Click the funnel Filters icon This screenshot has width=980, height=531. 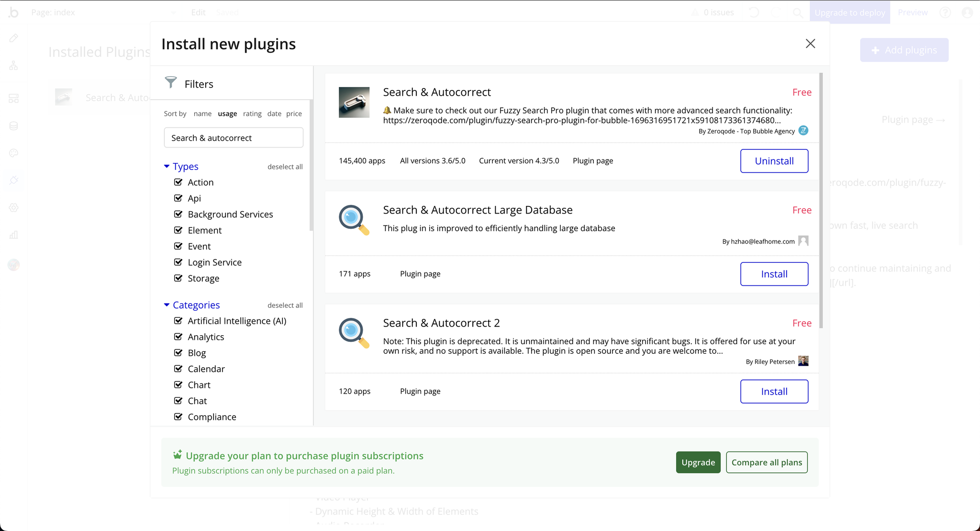tap(171, 82)
